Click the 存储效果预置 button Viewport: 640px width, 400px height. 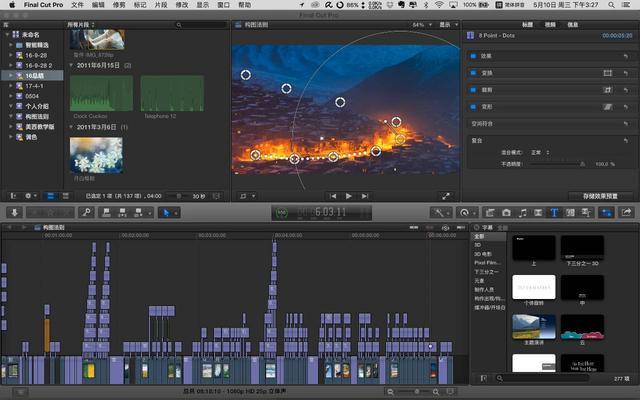click(599, 196)
